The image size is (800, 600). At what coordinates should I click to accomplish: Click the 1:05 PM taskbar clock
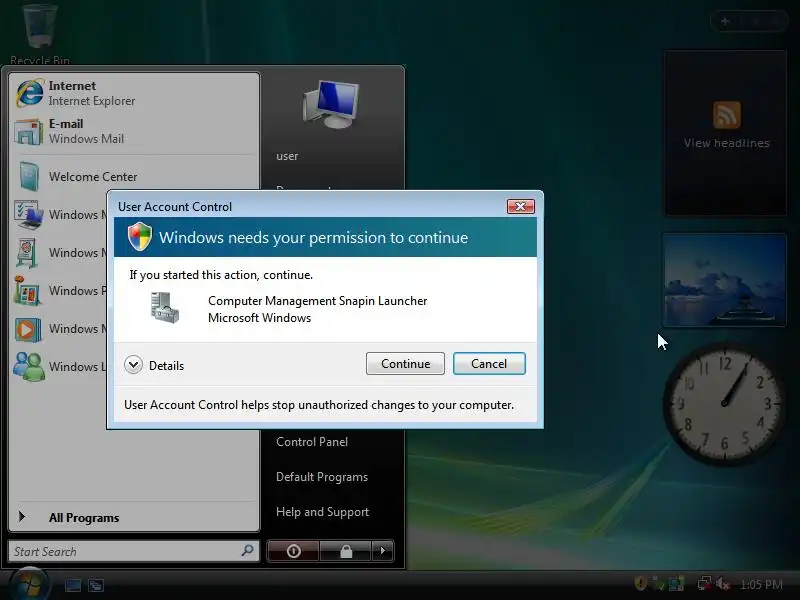[761, 585]
